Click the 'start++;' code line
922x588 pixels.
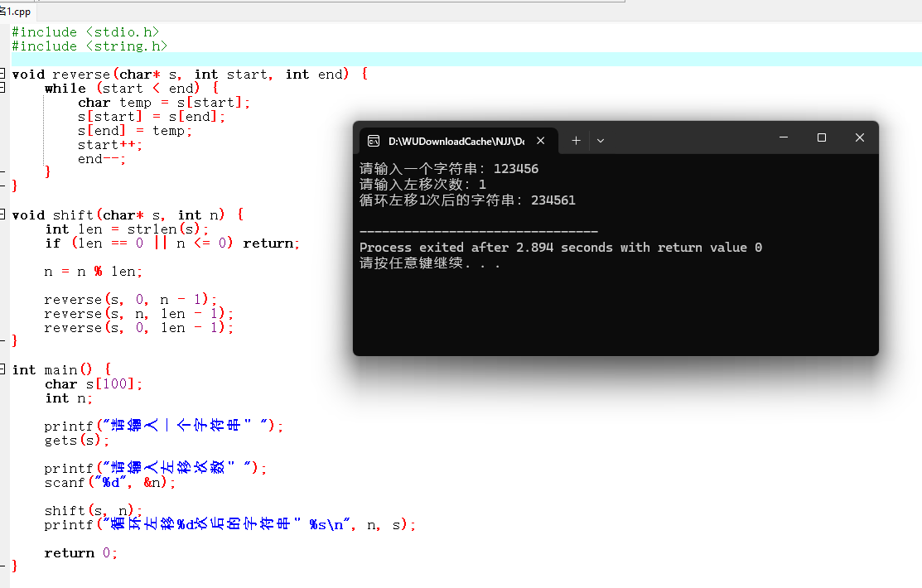point(110,145)
